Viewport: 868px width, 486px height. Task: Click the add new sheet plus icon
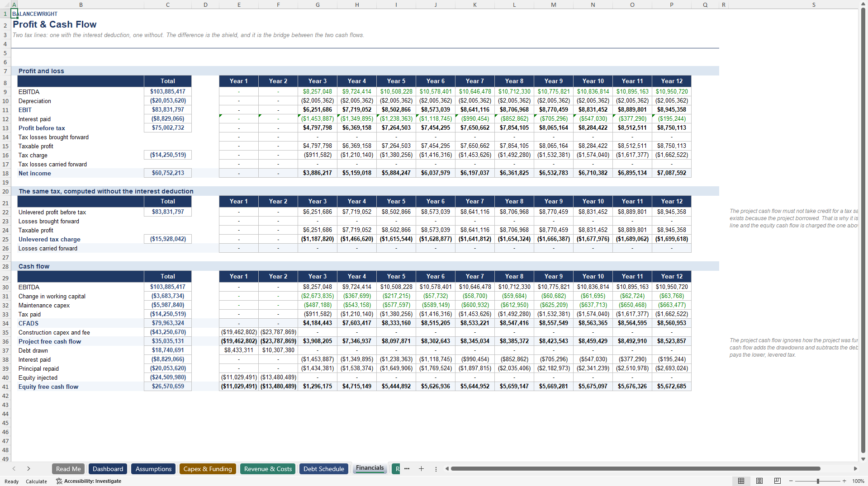(421, 469)
